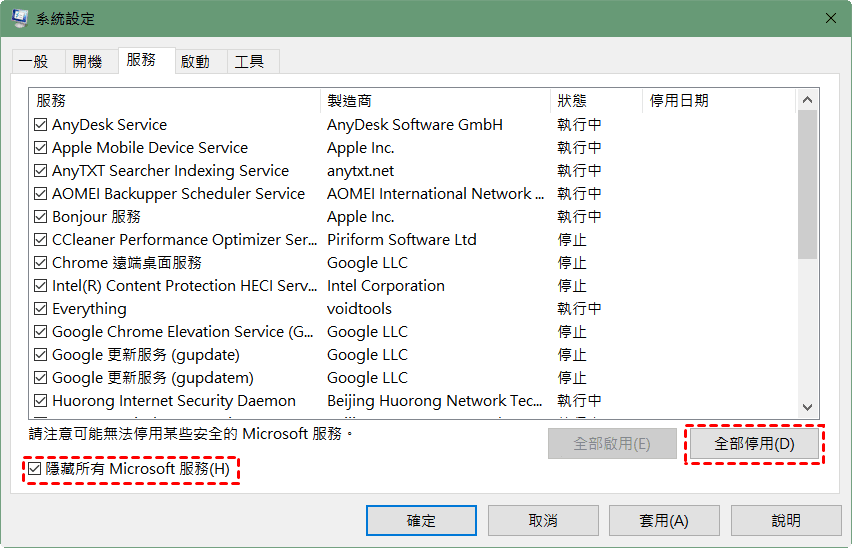The image size is (852, 548).
Task: Uncheck Apple Mobile Device Service checkbox
Action: coord(40,148)
